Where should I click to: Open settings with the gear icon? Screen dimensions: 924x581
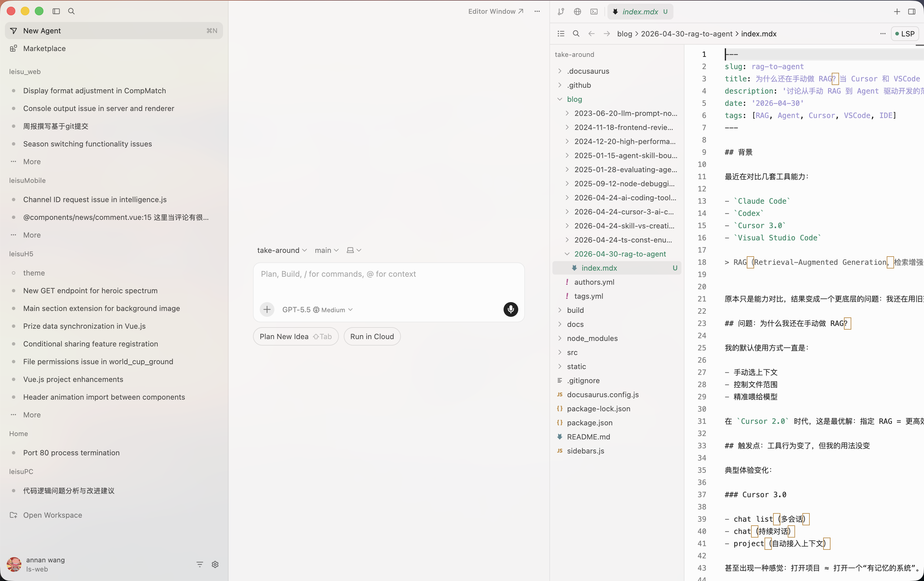pos(215,564)
